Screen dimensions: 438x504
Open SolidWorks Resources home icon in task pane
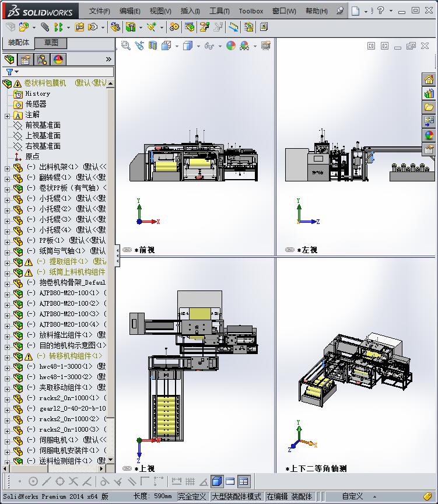click(x=429, y=79)
